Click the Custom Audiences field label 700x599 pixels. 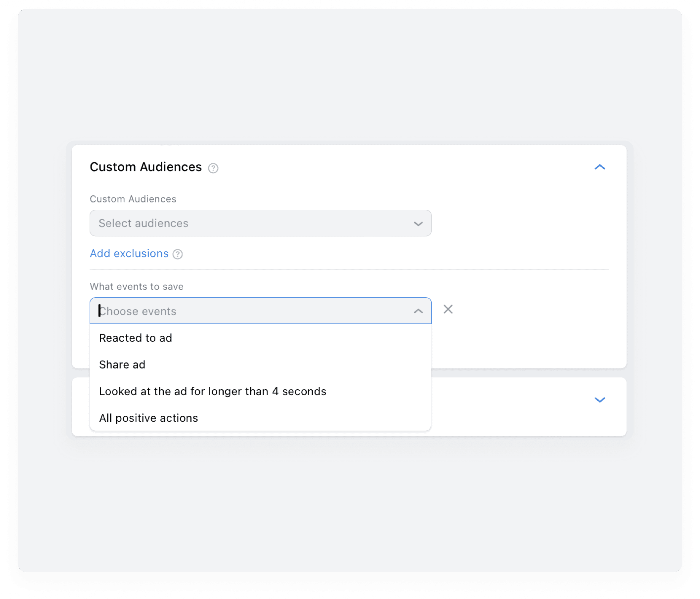133,199
